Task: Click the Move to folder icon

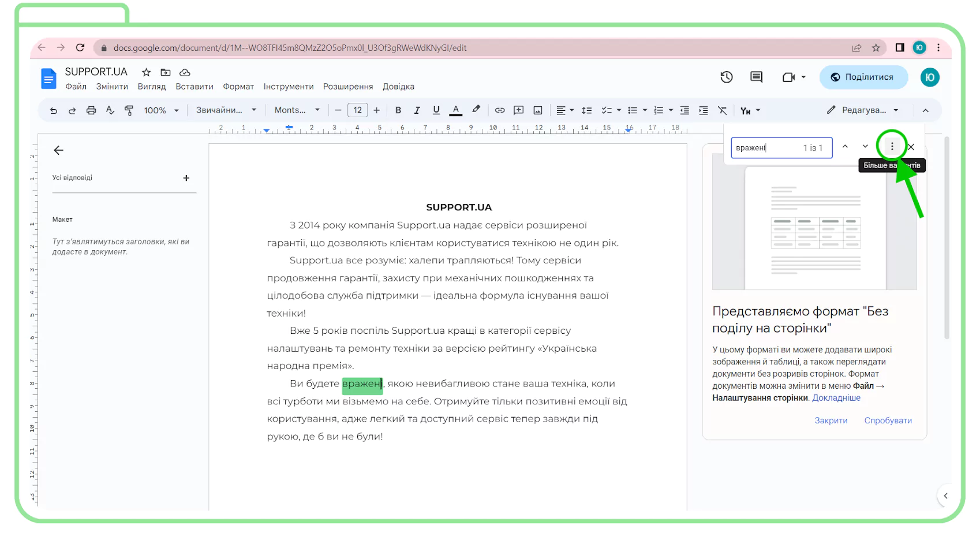Action: pos(166,72)
